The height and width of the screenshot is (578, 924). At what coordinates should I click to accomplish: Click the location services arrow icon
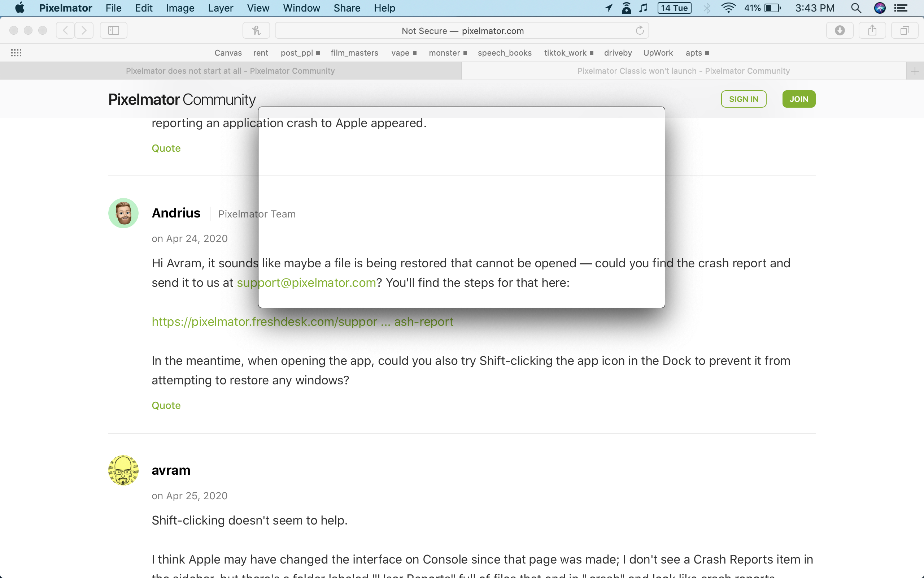[x=609, y=8]
